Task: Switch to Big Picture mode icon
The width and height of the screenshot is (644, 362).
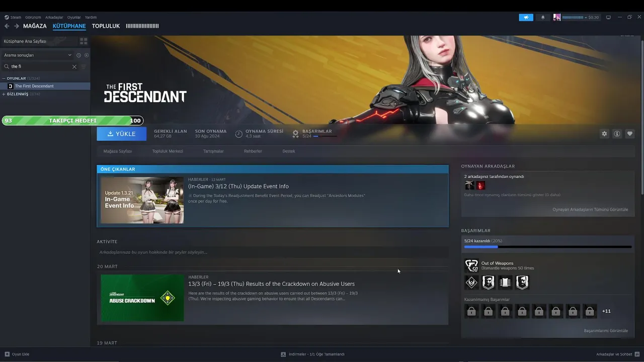Action: click(608, 17)
